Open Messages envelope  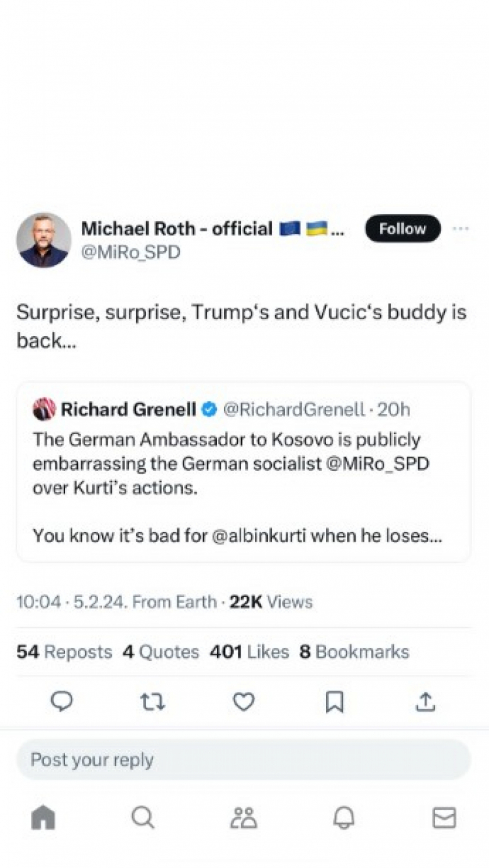pyautogui.click(x=443, y=817)
